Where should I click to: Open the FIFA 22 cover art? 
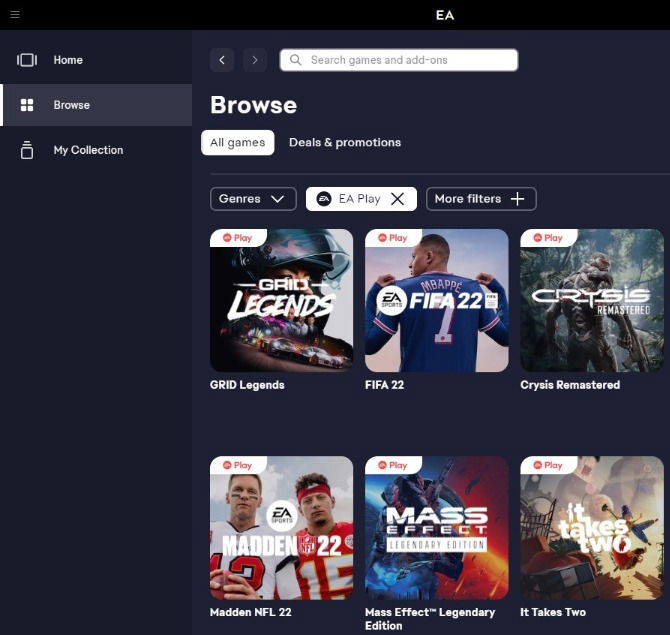click(437, 300)
